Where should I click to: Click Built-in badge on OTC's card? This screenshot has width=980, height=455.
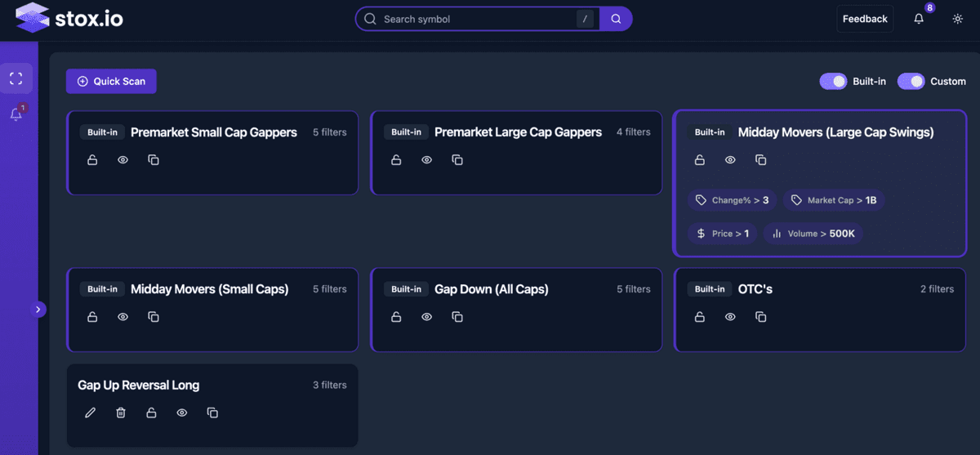pos(710,289)
